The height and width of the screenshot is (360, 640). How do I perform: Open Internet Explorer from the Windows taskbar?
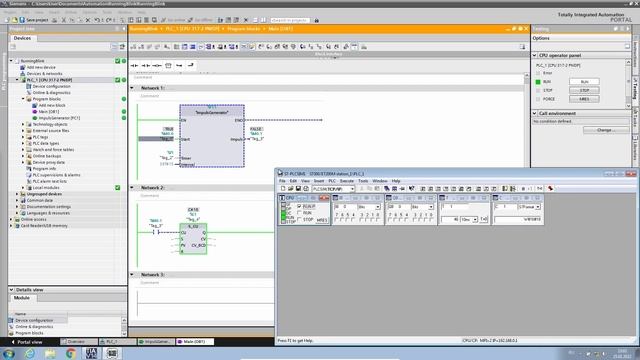coord(30,353)
